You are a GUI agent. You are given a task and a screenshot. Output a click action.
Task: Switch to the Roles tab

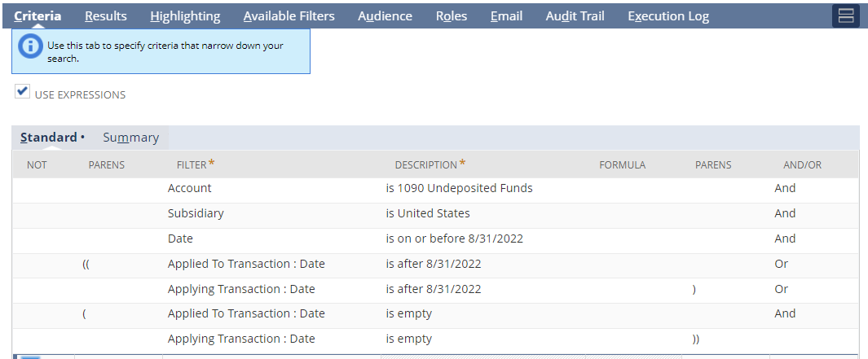[x=452, y=16]
